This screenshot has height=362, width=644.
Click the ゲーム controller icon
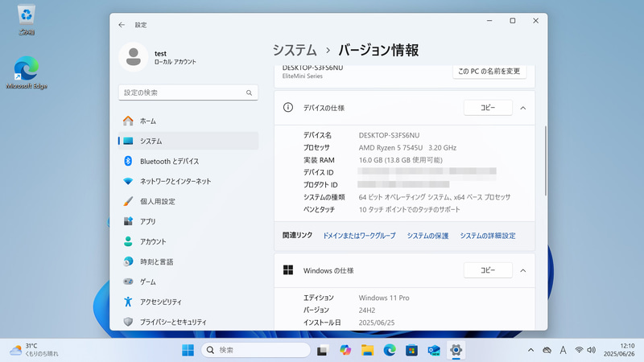click(x=128, y=282)
